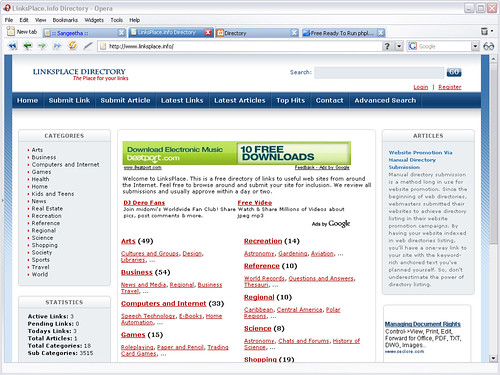Close the Directory tab

point(294,33)
